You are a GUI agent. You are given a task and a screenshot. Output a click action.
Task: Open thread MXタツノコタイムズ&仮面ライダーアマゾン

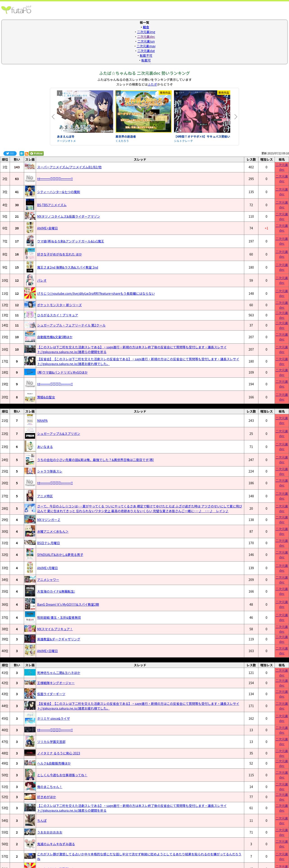point(68,217)
